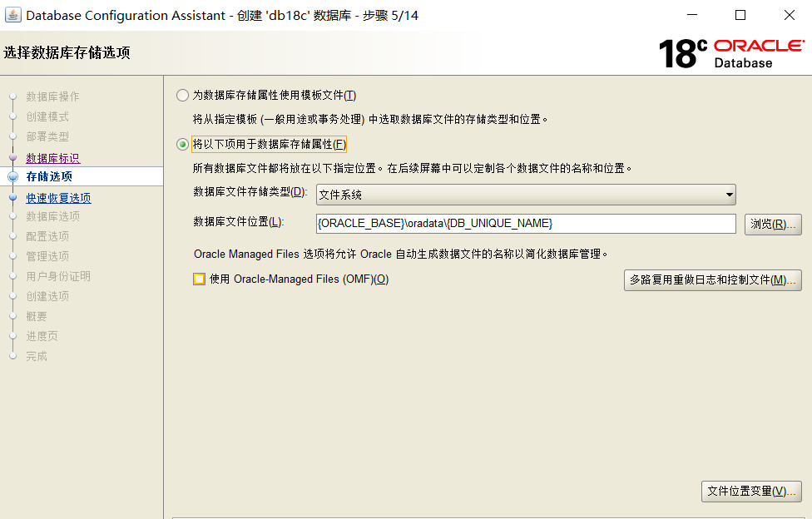Viewport: 812px width, 519px height.
Task: Click the 文件位置变量(V)... button
Action: 751,492
